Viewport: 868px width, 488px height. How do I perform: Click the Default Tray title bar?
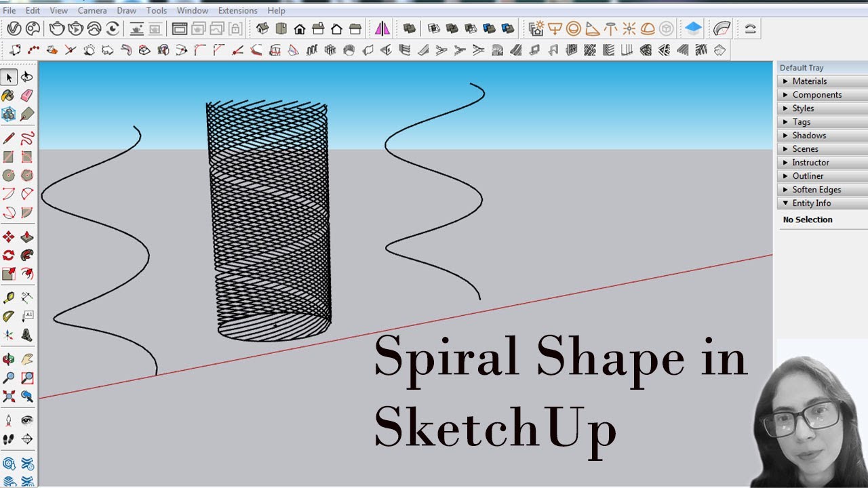pyautogui.click(x=822, y=68)
